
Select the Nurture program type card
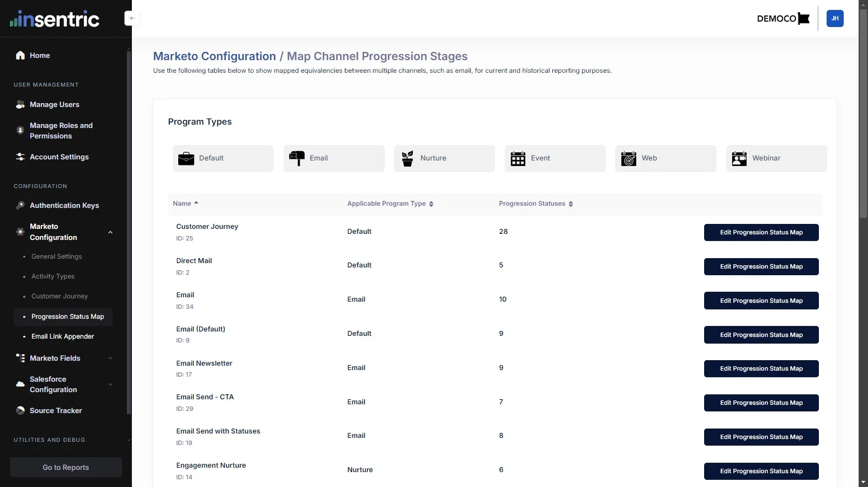pos(444,158)
